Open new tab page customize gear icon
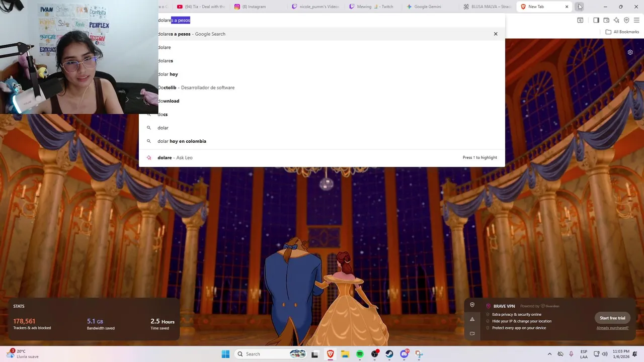644x362 pixels. click(x=630, y=52)
